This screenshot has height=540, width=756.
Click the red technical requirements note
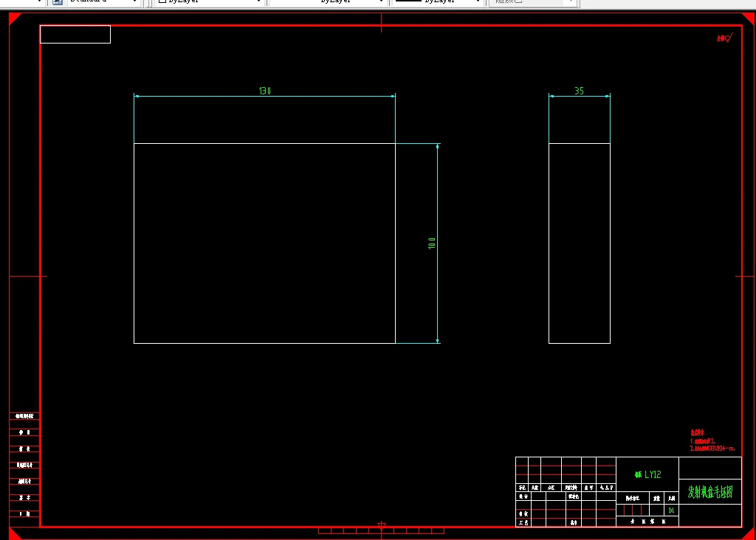tap(712, 440)
